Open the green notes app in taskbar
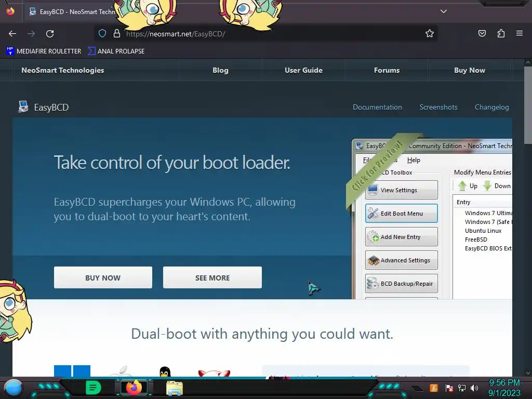 (93, 388)
